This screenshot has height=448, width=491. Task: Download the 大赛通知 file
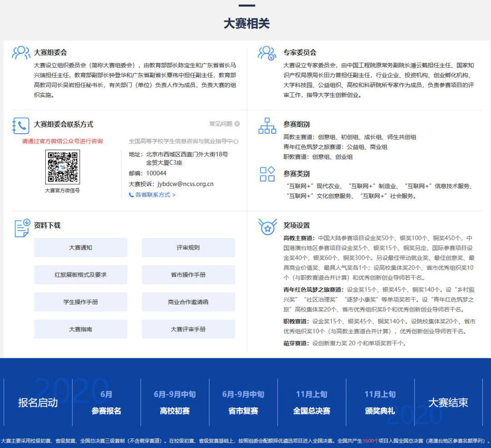80,247
